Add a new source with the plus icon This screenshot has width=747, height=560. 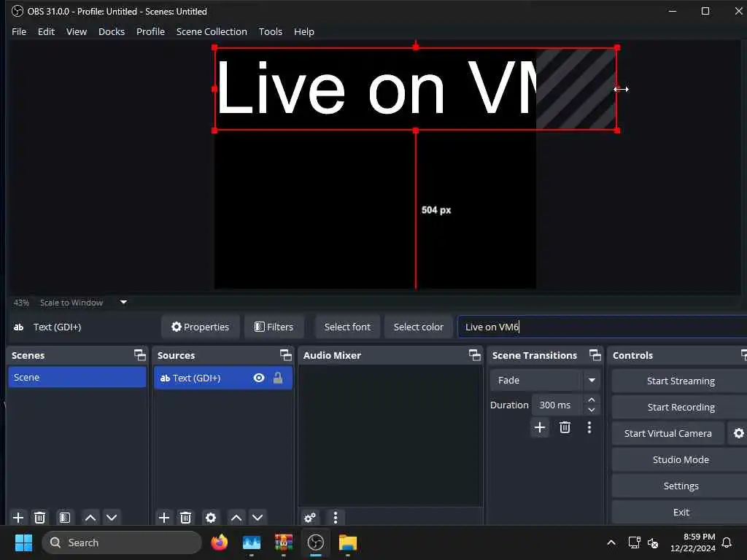(164, 518)
